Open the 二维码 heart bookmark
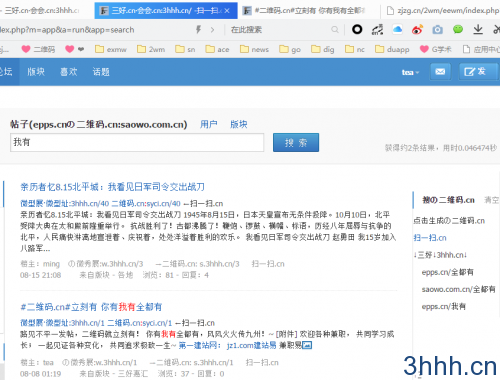The height and width of the screenshot is (380, 500). tap(38, 49)
